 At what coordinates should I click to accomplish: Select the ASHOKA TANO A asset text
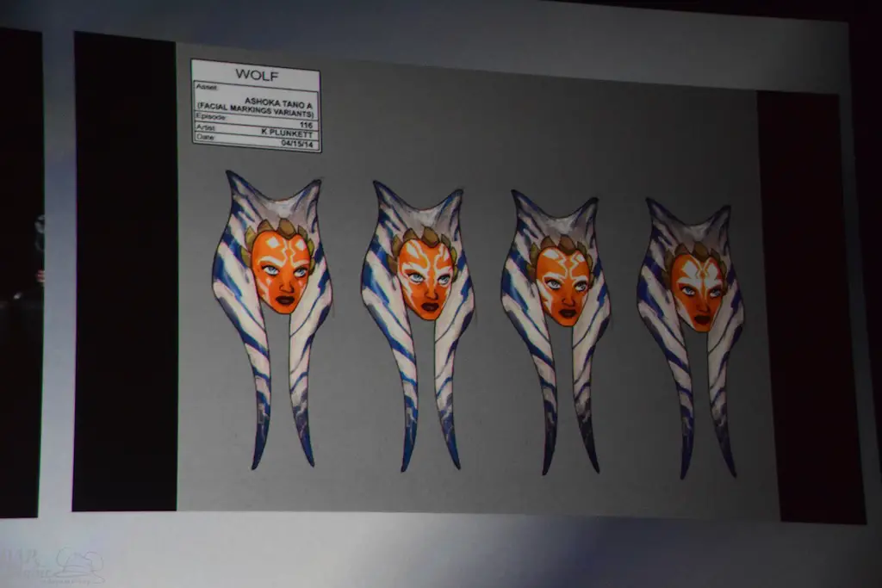pyautogui.click(x=279, y=102)
